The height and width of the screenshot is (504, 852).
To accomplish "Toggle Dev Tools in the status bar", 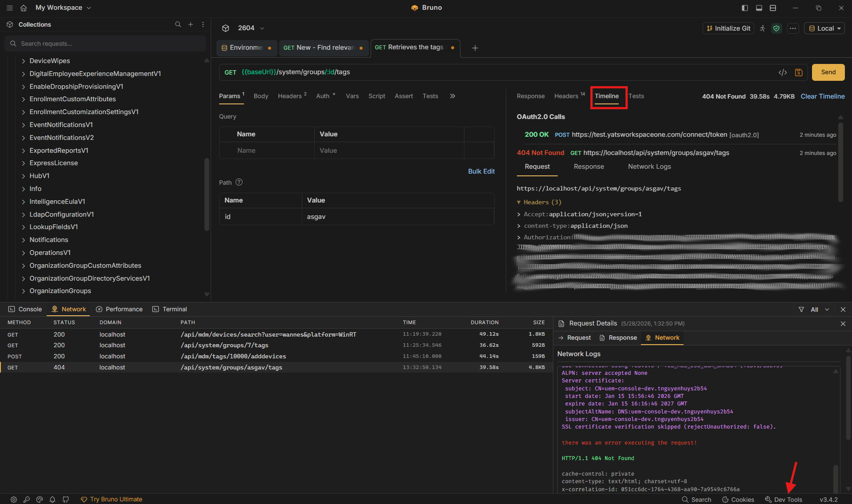I will click(x=784, y=500).
